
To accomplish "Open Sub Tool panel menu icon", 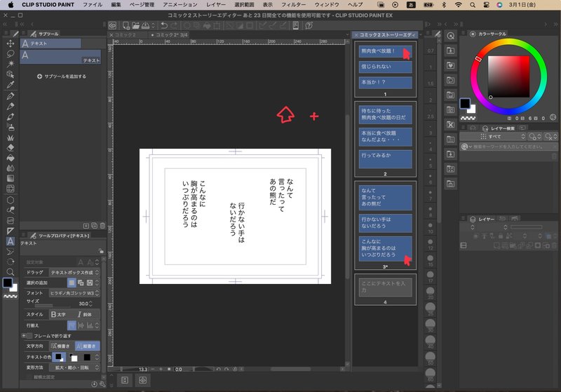I will pyautogui.click(x=24, y=34).
